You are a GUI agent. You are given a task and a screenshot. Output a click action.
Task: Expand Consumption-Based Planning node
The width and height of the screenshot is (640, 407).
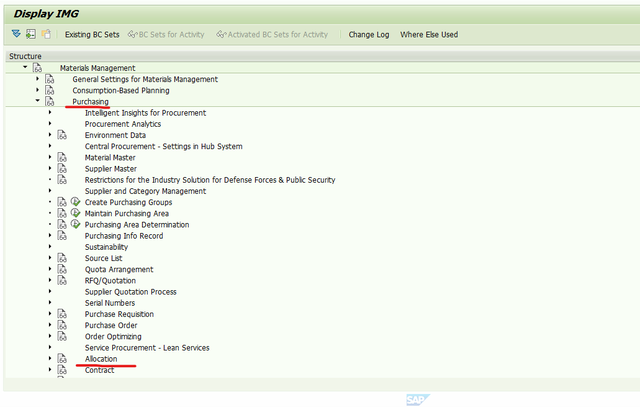(x=38, y=89)
